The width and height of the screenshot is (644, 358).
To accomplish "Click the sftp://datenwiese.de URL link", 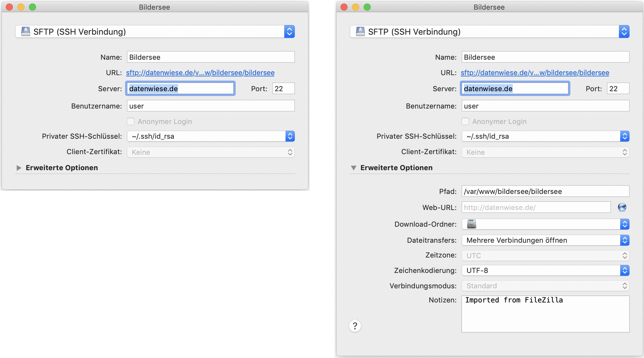I will (x=200, y=73).
